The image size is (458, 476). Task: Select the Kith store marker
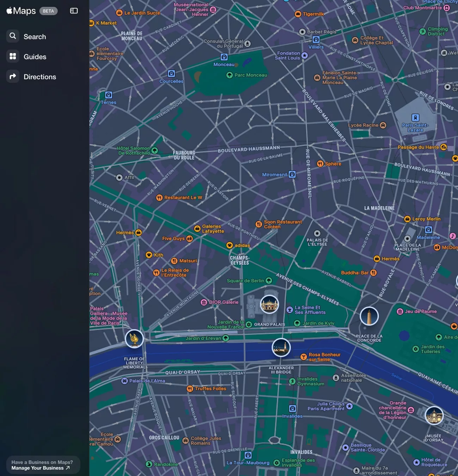149,255
